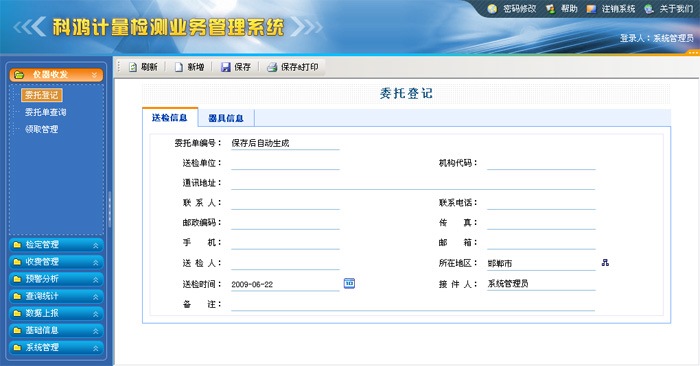Click 注销系统 to log out
The image size is (700, 366).
click(618, 9)
